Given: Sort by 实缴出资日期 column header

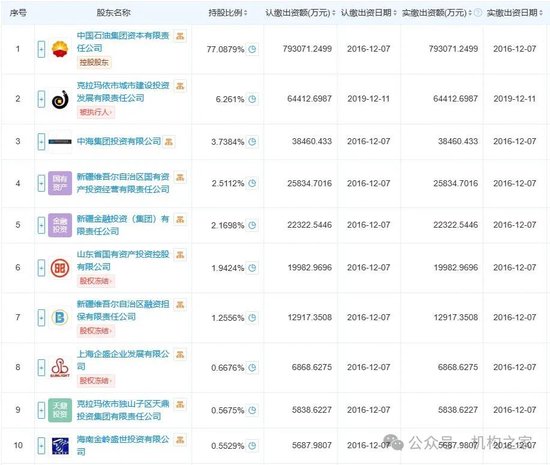Looking at the screenshot, I should tap(515, 13).
